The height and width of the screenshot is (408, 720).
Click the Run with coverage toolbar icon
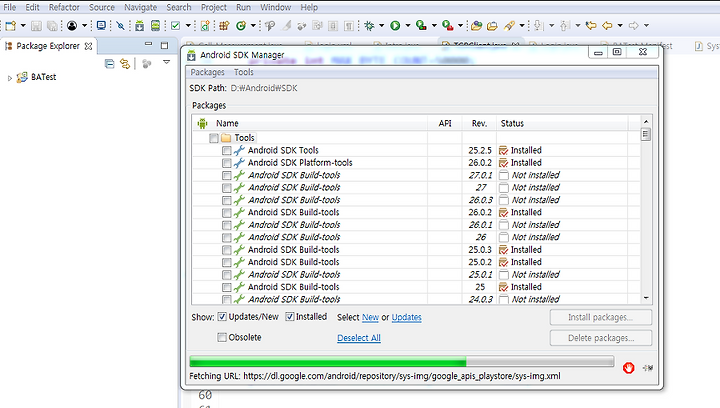coord(421,26)
